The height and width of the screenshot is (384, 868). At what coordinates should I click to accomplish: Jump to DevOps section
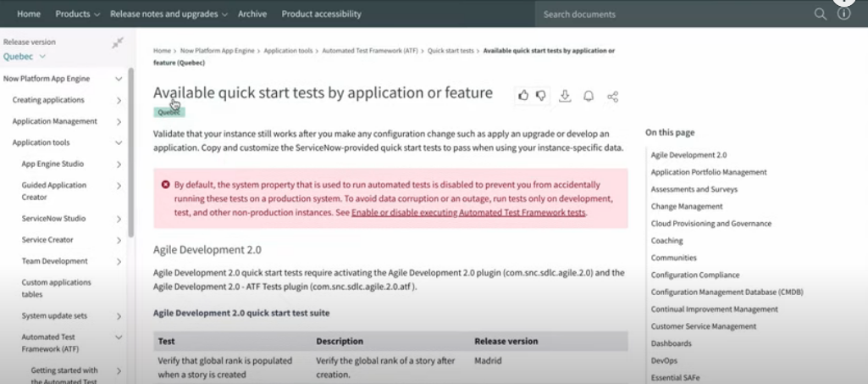tap(664, 361)
